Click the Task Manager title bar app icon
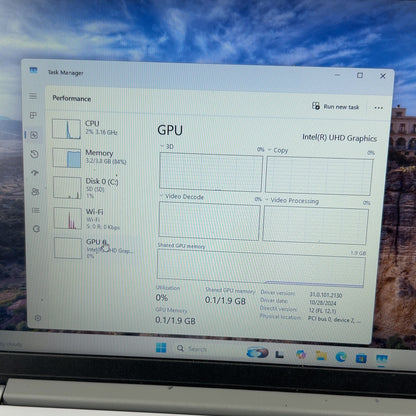The width and height of the screenshot is (416, 416). 33,70
